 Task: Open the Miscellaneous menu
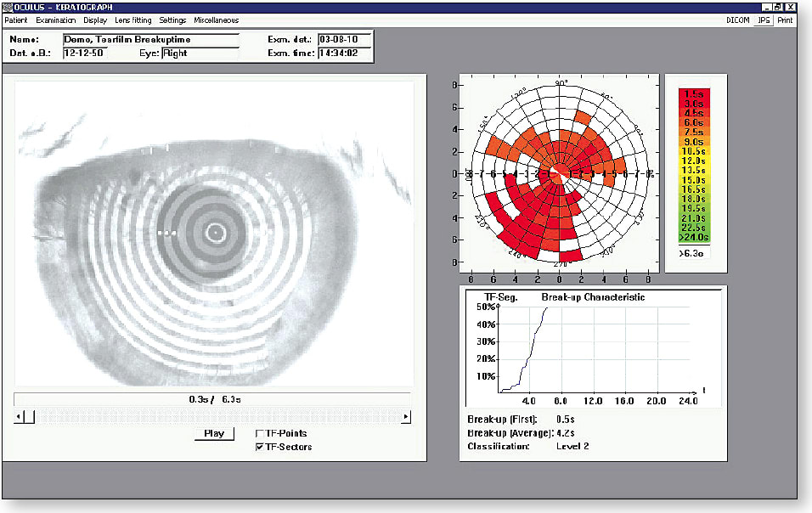(216, 19)
